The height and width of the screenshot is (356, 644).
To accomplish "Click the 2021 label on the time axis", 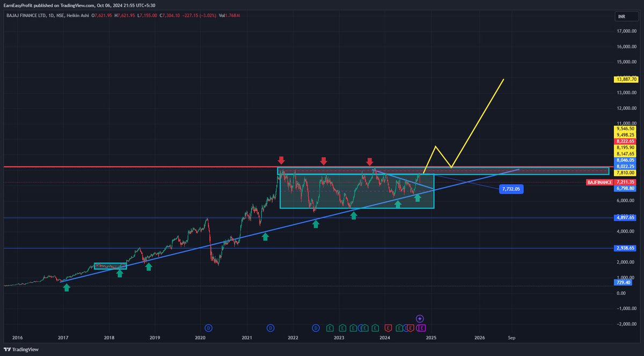I will point(247,338).
